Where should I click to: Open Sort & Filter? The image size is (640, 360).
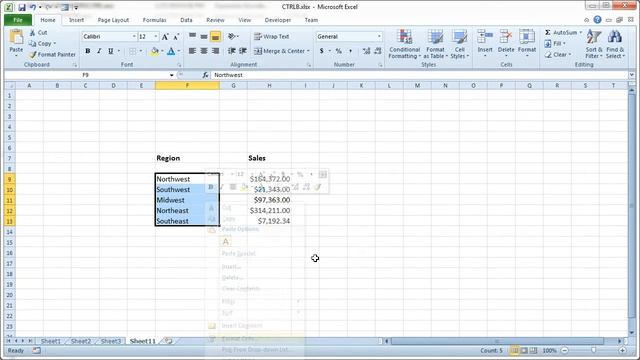[593, 44]
